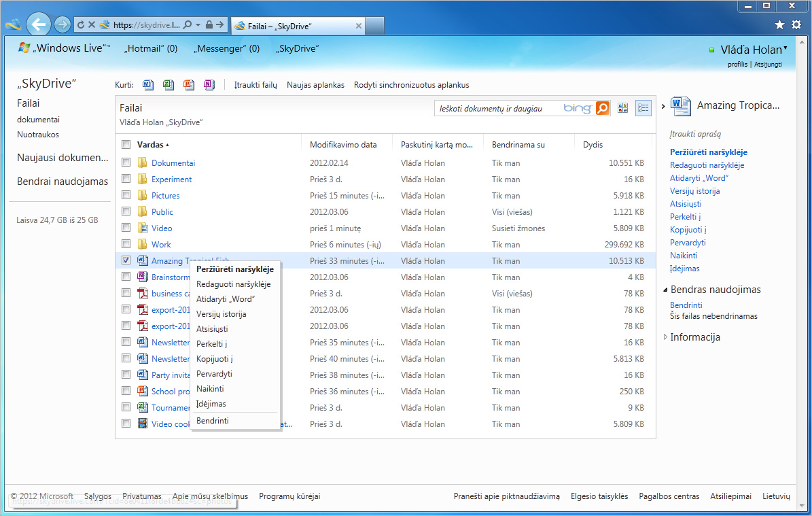Viewport: 812px width, 516px height.
Task: Select Bendrinti in context menu
Action: click(x=212, y=421)
